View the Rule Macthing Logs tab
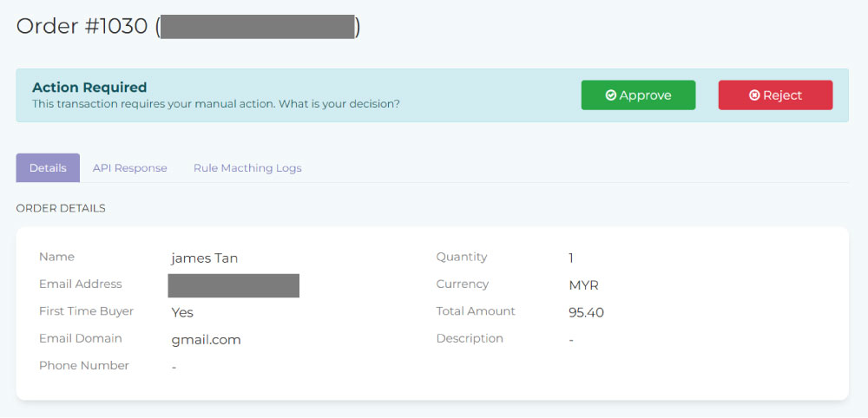 click(247, 168)
